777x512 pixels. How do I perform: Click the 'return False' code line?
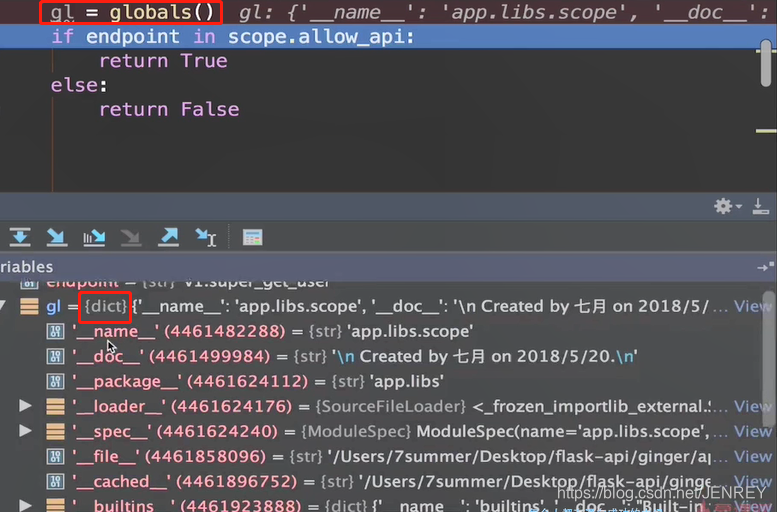click(x=169, y=110)
